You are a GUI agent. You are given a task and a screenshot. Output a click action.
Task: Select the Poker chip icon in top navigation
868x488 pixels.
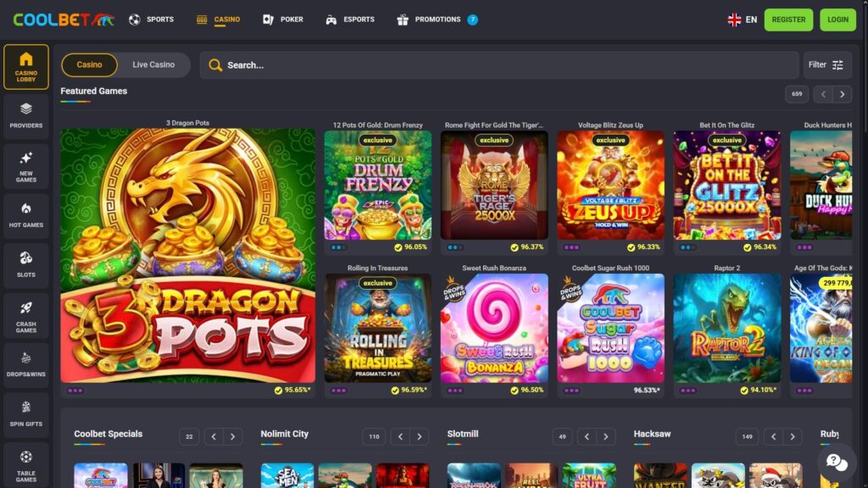267,19
